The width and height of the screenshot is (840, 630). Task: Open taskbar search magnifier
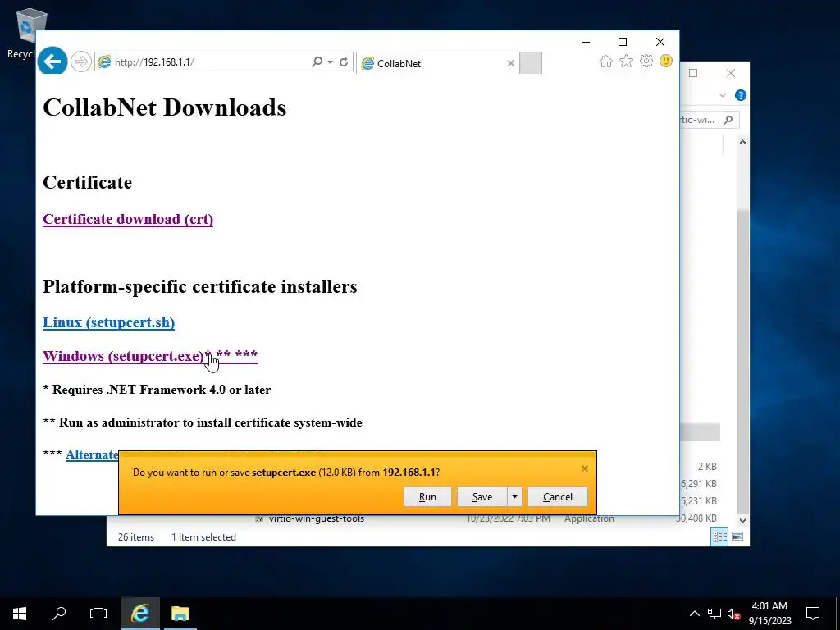pos(59,614)
